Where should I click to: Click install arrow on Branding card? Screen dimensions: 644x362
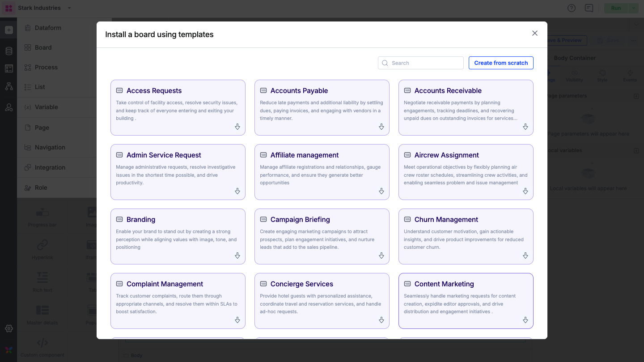point(237,256)
